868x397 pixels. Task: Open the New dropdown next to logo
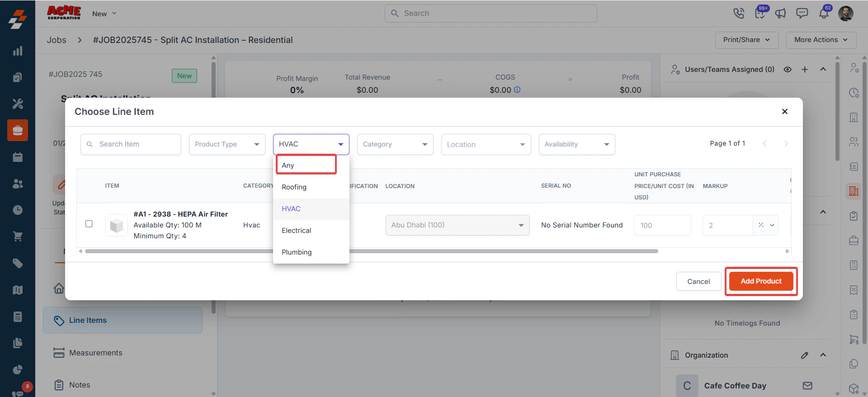point(104,14)
